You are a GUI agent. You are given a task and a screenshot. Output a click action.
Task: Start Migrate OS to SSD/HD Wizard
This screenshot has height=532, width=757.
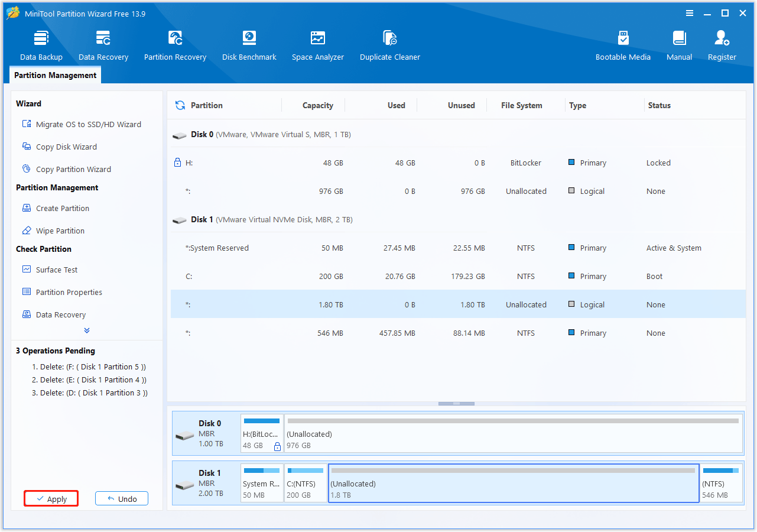coord(82,124)
